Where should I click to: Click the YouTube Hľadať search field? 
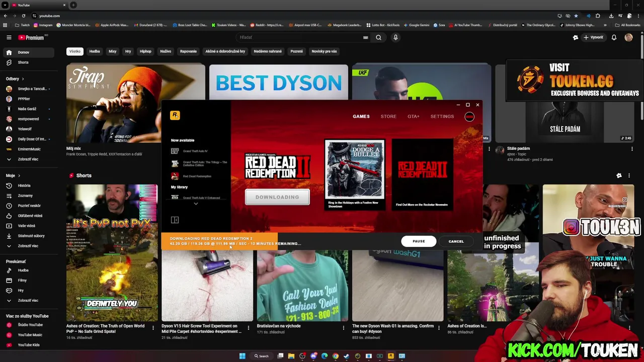point(303,37)
